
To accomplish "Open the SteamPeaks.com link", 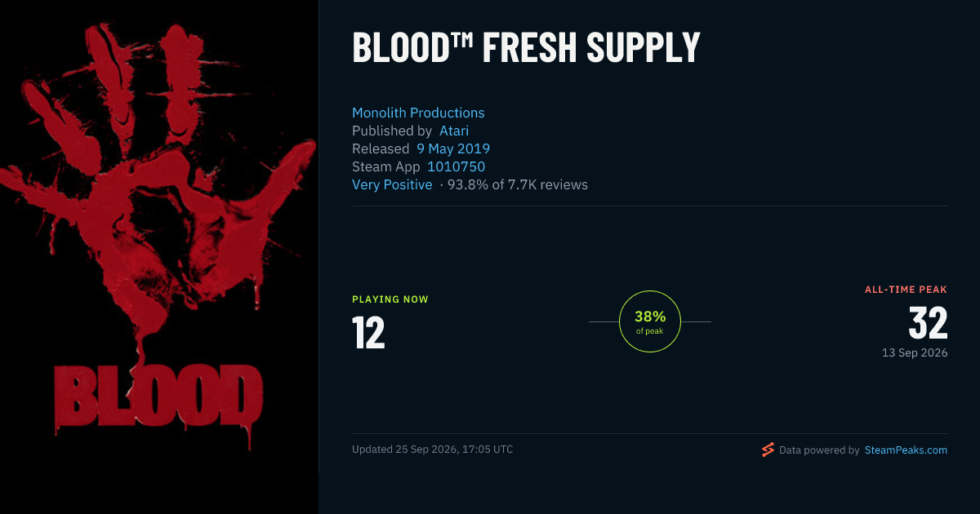I will [906, 450].
